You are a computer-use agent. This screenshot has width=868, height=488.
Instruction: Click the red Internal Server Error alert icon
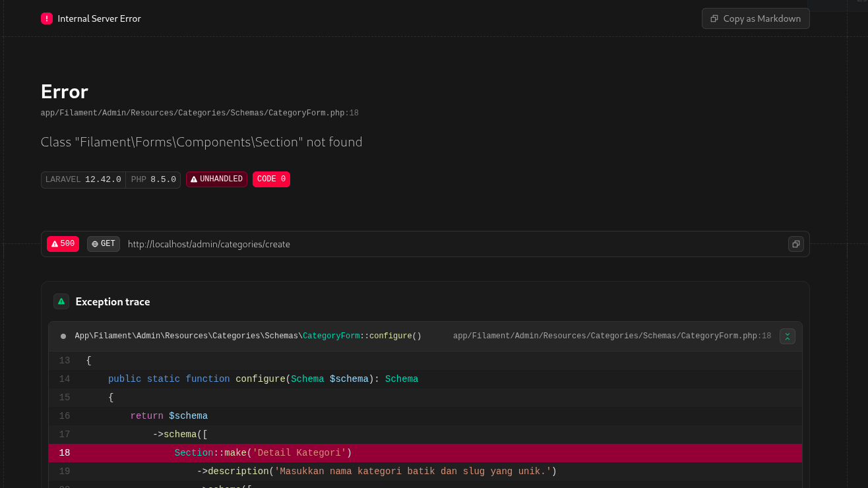point(47,18)
